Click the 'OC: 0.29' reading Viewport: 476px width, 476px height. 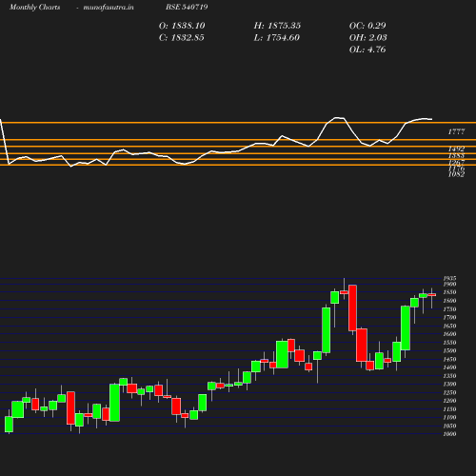click(367, 26)
